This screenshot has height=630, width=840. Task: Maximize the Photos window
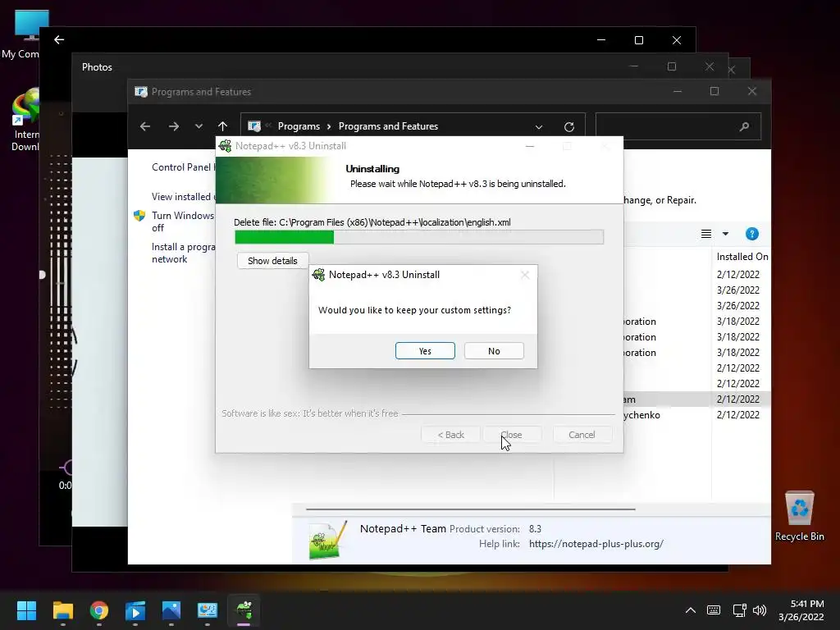(x=672, y=66)
